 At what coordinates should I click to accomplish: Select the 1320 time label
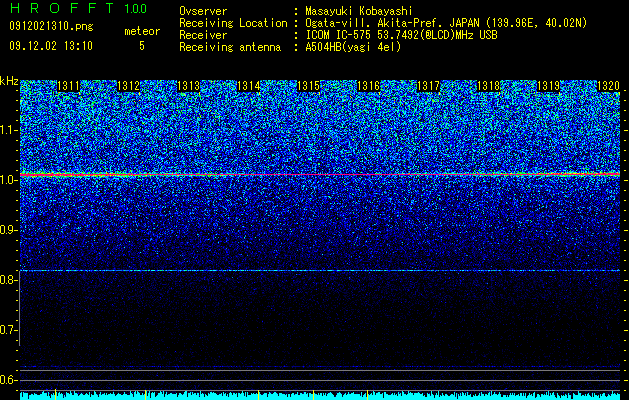point(608,86)
